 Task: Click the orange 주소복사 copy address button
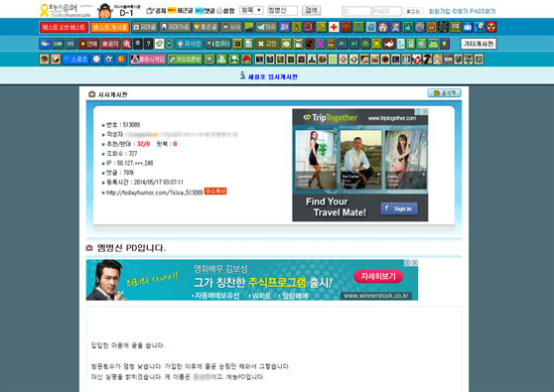(x=215, y=192)
